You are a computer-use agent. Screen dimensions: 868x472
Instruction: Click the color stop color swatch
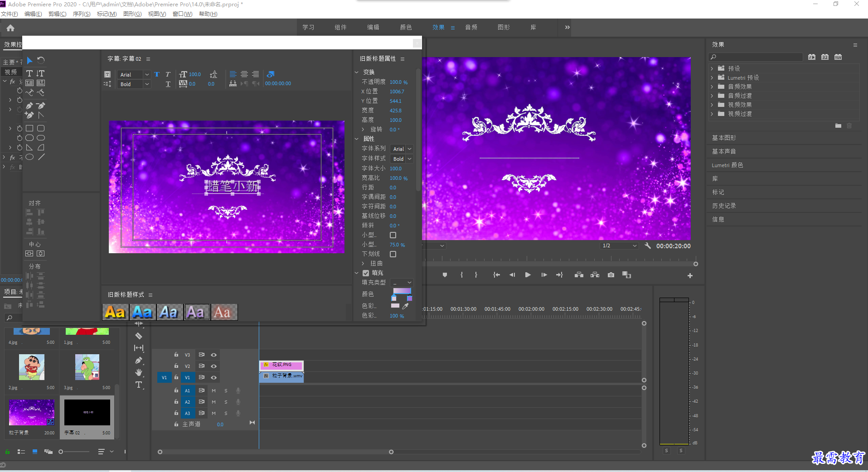click(395, 306)
